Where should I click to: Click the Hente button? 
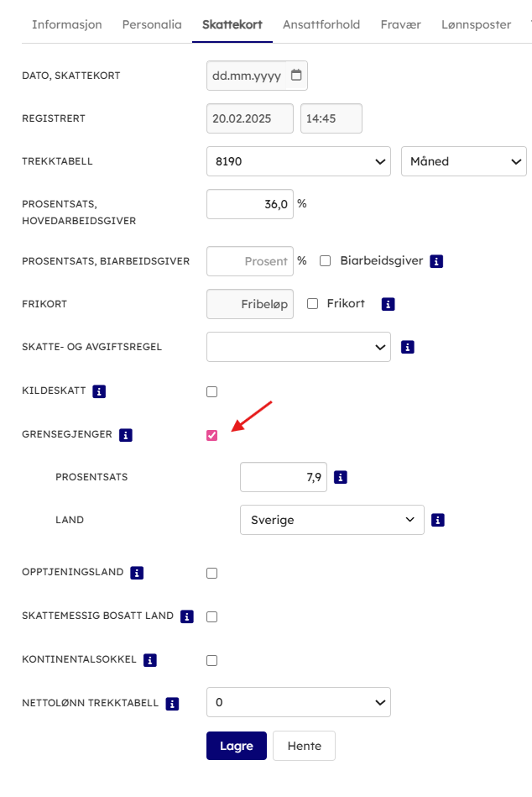[x=304, y=746]
